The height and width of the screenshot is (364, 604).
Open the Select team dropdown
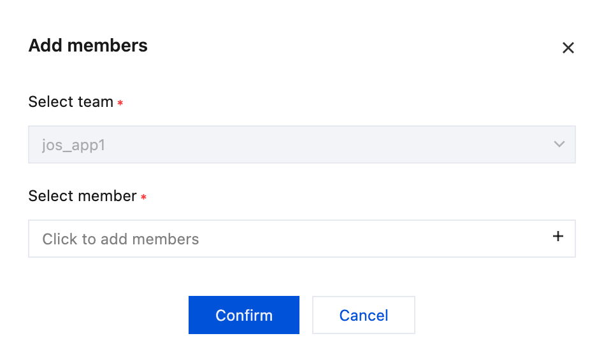pyautogui.click(x=301, y=144)
